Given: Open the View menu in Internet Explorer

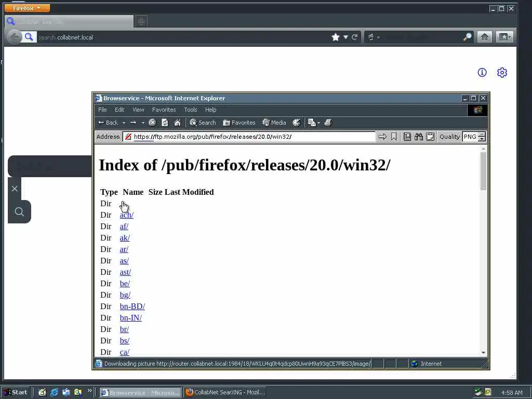Looking at the screenshot, I should tap(138, 110).
